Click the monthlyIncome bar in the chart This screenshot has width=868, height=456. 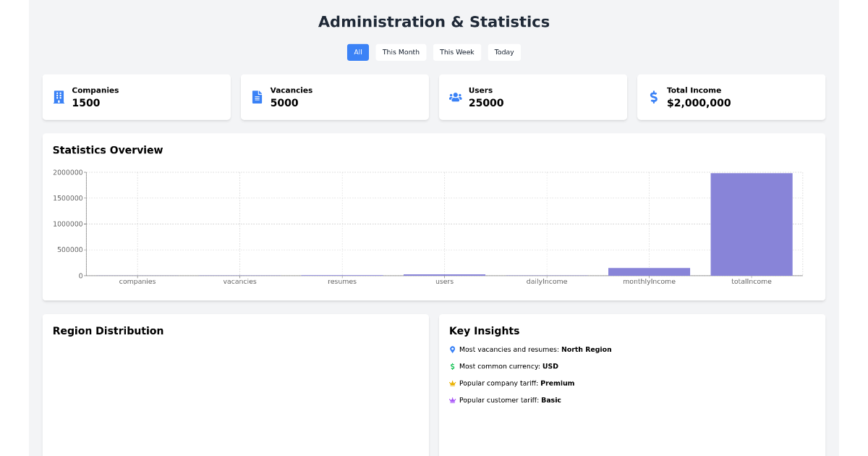coord(649,271)
